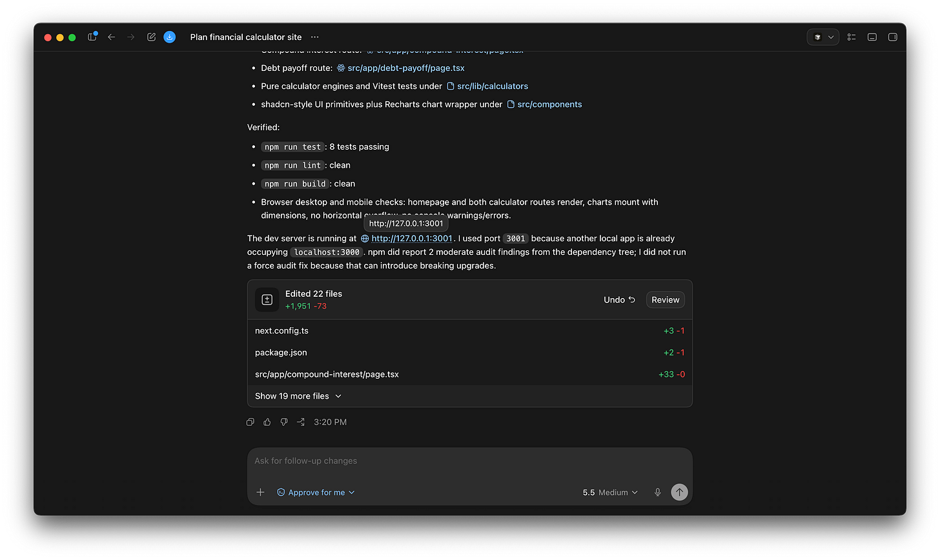Click the blue download update icon
Viewport: 940px width, 560px height.
click(x=170, y=37)
